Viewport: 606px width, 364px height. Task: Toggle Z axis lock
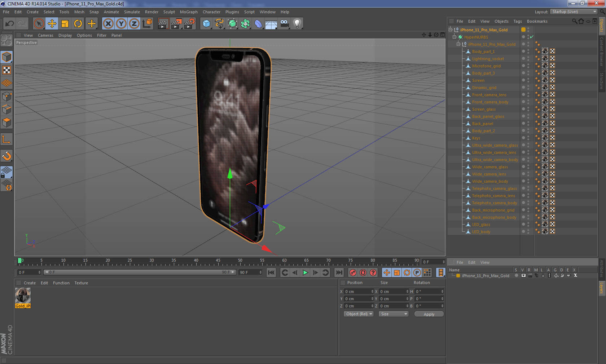pos(134,24)
